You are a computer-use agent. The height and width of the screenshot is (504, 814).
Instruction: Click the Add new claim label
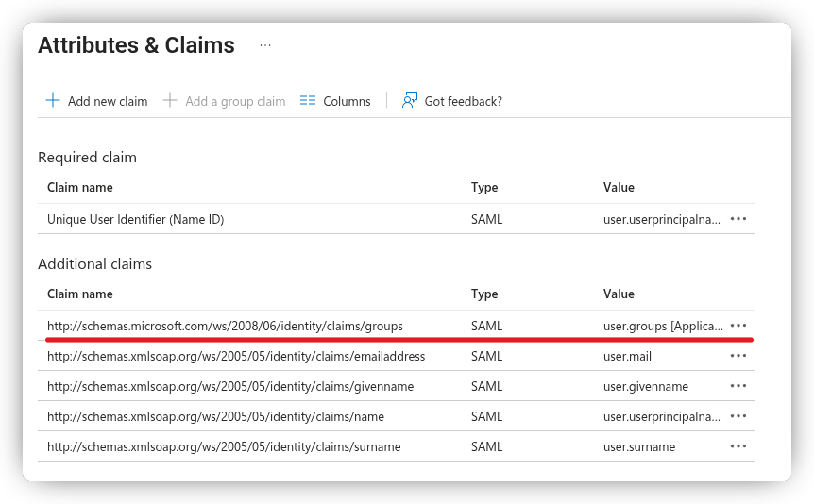pyautogui.click(x=108, y=101)
